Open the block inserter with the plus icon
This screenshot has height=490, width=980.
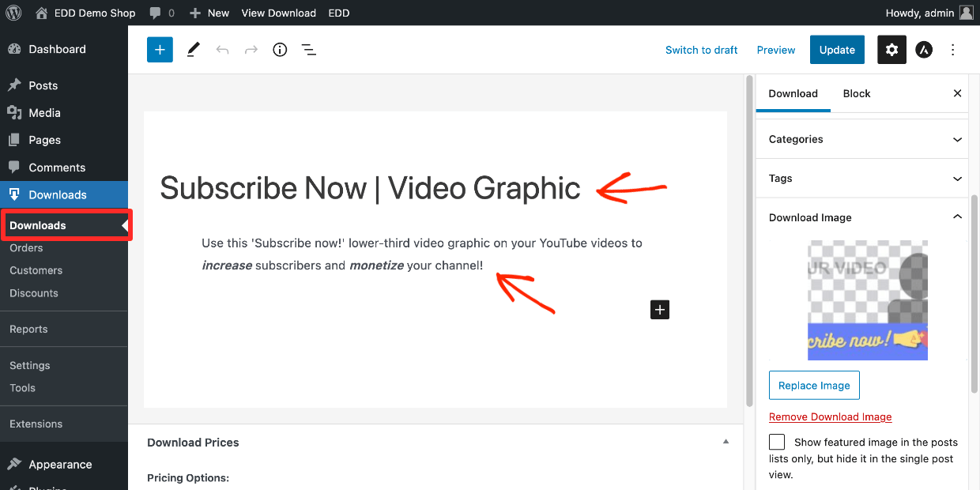click(x=159, y=49)
